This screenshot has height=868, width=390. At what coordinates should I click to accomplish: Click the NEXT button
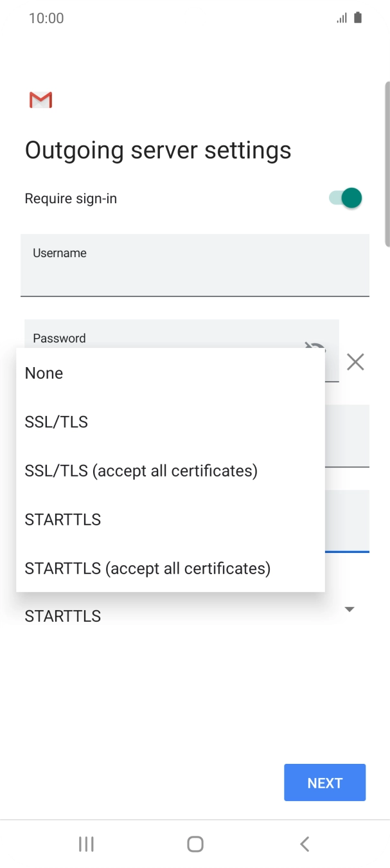[324, 782]
